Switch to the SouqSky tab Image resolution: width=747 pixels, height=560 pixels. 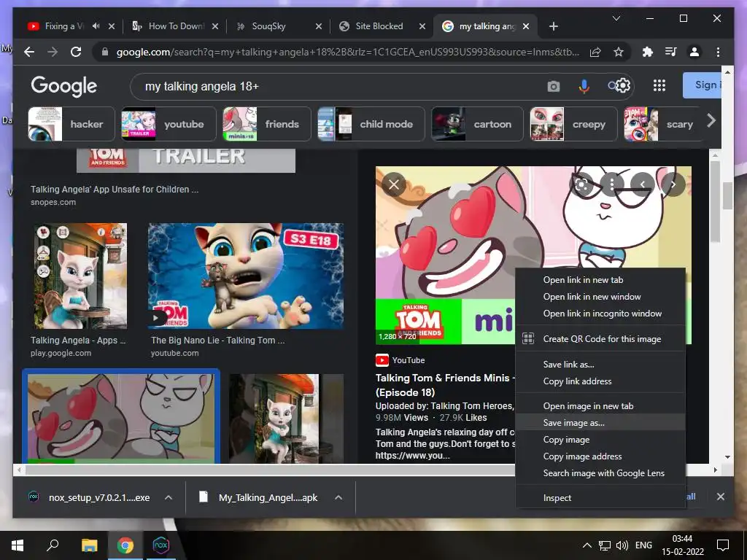(279, 26)
